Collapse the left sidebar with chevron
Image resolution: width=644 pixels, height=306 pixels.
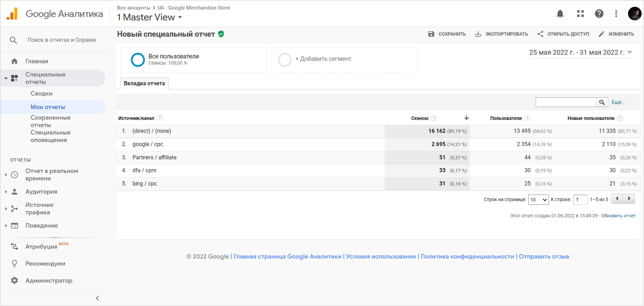click(97, 298)
